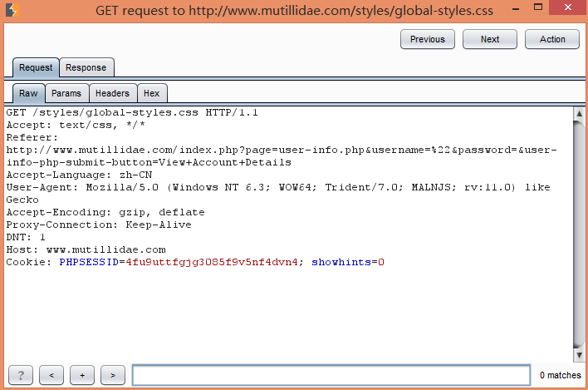Close the GET request window
588x390 pixels.
tap(568, 7)
